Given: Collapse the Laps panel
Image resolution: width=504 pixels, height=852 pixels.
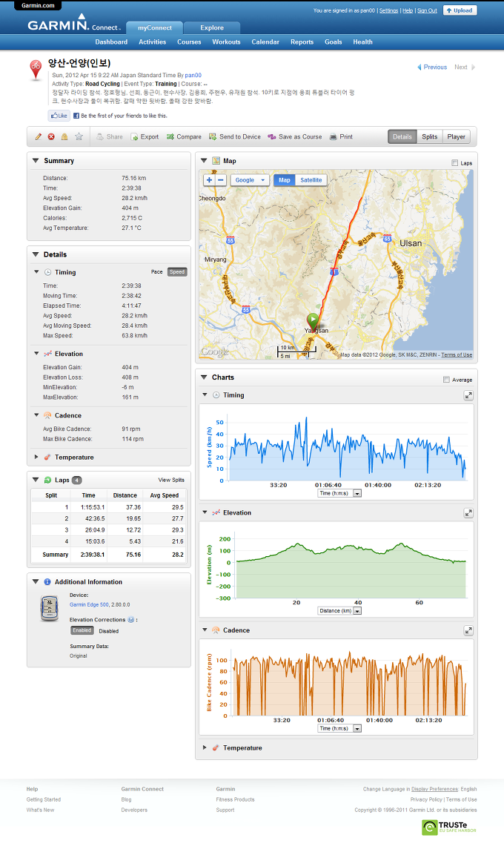Looking at the screenshot, I should click(x=36, y=480).
